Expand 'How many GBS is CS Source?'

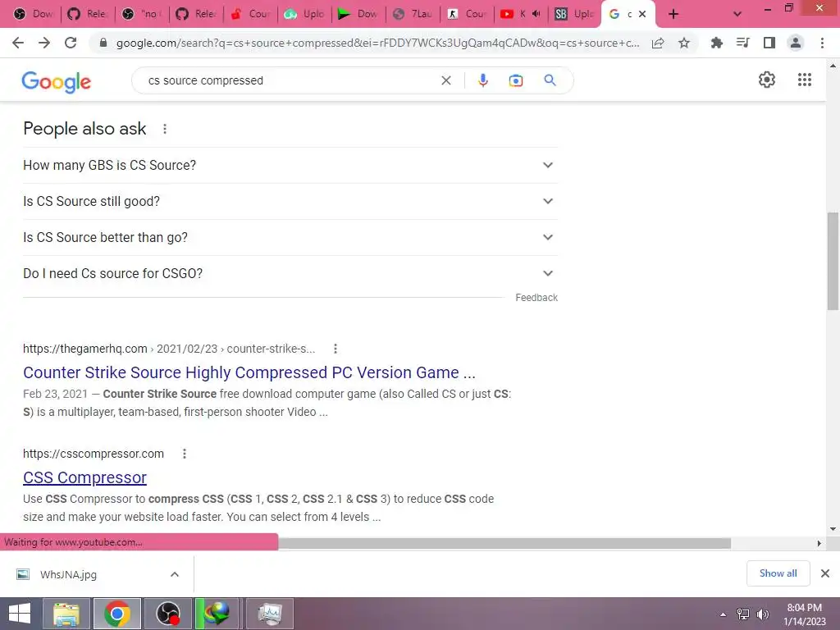point(290,165)
